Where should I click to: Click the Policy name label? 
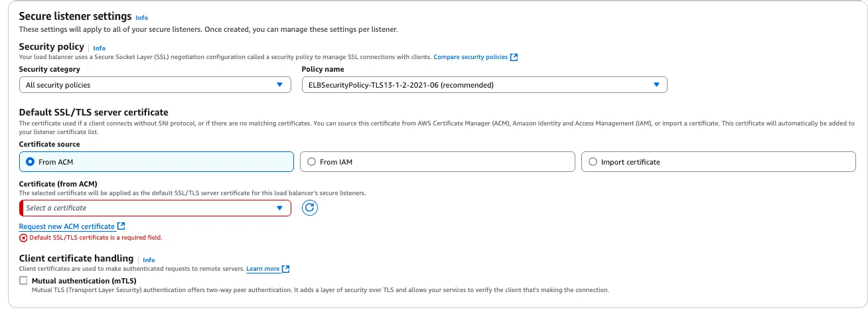323,69
